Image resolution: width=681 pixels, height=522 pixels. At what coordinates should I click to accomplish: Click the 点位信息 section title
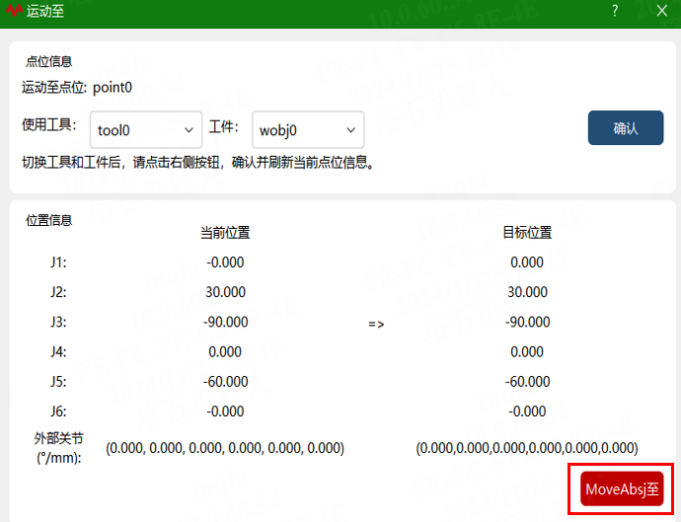click(x=49, y=61)
